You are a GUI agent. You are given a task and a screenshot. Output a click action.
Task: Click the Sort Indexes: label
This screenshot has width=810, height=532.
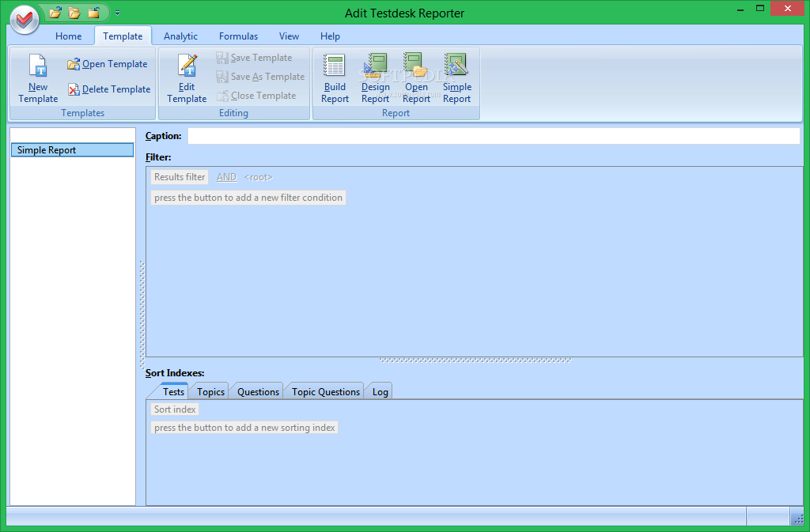[x=175, y=373]
